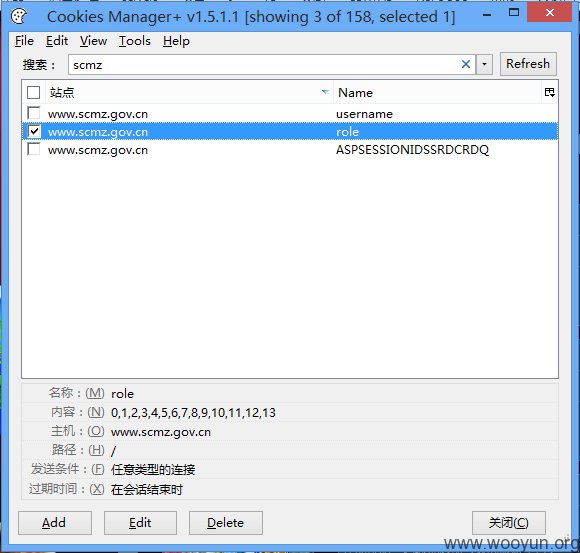
Task: Click the Delete button
Action: pos(226,523)
